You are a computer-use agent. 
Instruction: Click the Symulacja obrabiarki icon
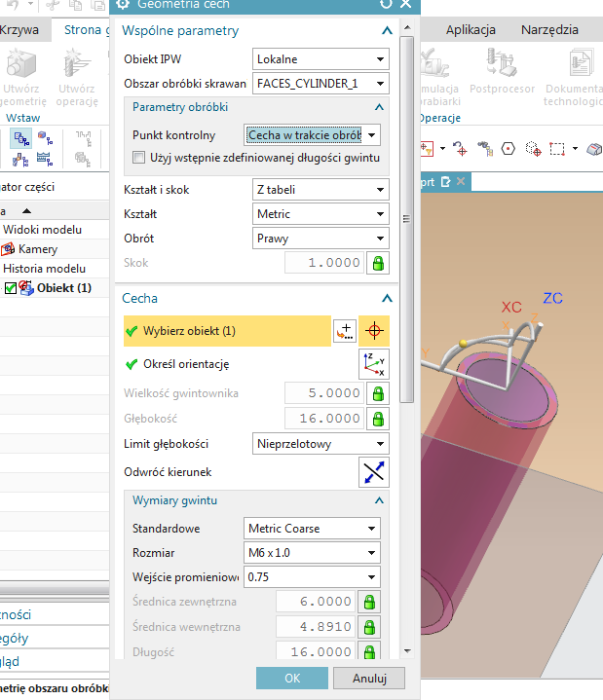(x=434, y=62)
